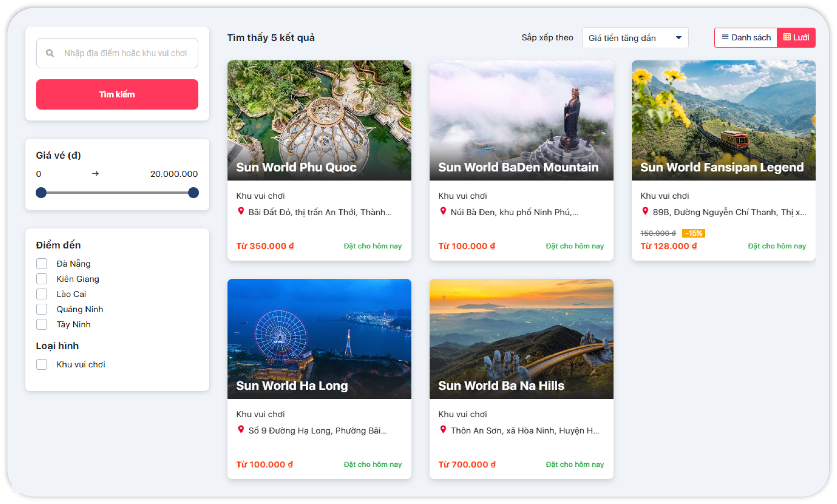Click the -15% discount badge on Fansipan card
837x504 pixels.
coord(693,233)
